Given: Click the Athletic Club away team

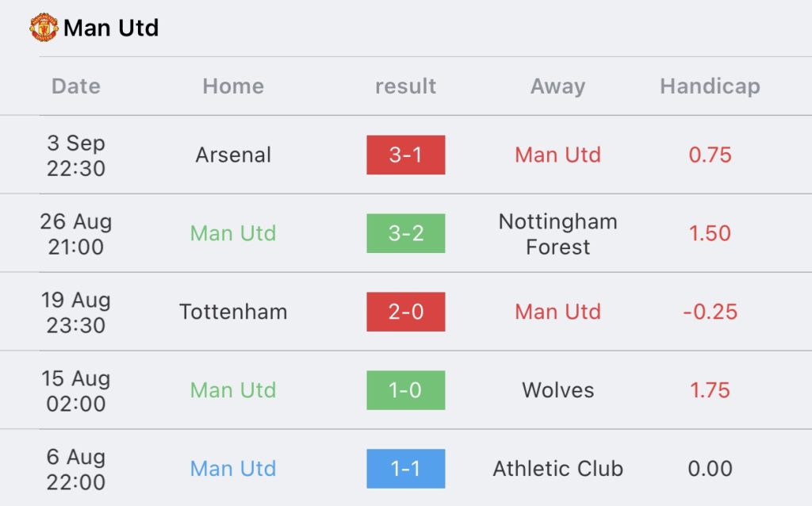Looking at the screenshot, I should tap(557, 469).
